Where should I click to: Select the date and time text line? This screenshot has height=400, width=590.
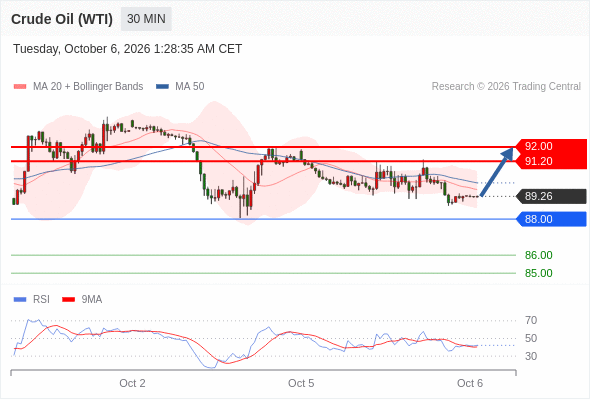[x=127, y=49]
